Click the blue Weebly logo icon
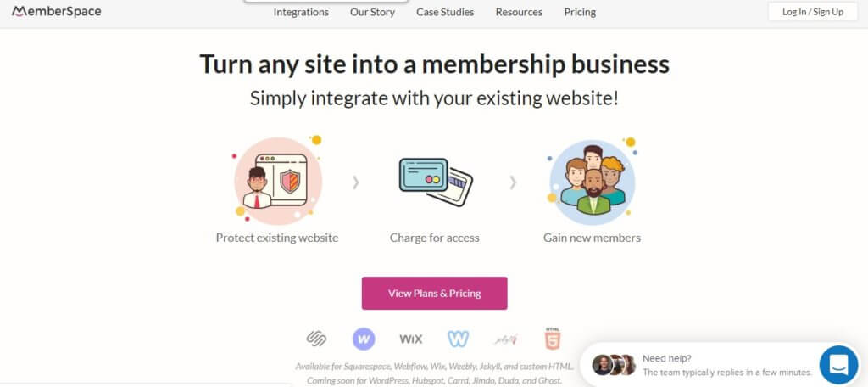The image size is (868, 387). pyautogui.click(x=459, y=339)
